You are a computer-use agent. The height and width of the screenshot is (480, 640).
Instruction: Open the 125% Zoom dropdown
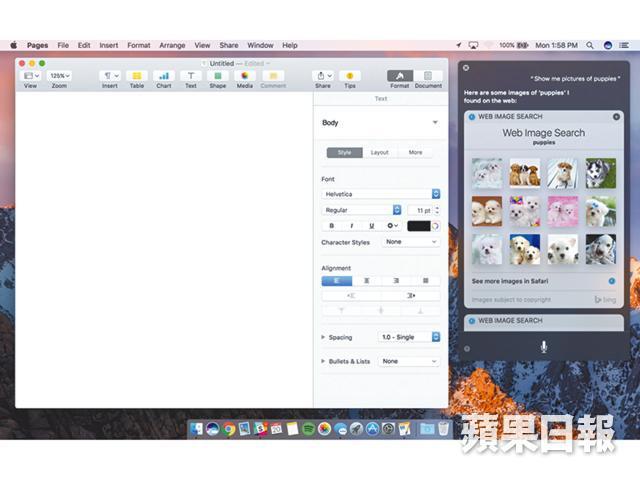(60, 76)
